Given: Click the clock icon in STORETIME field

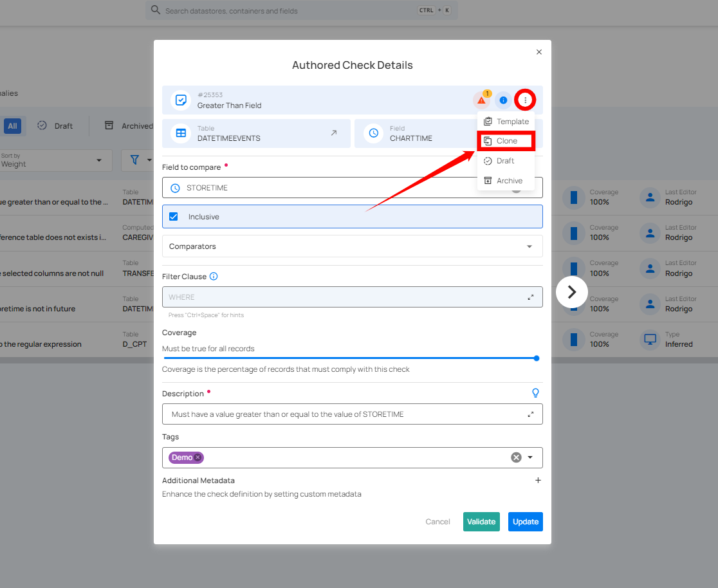Looking at the screenshot, I should [175, 188].
